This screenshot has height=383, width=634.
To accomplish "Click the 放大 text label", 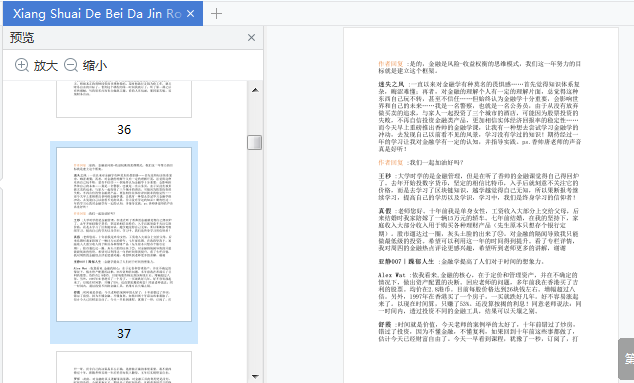I will pos(46,66).
